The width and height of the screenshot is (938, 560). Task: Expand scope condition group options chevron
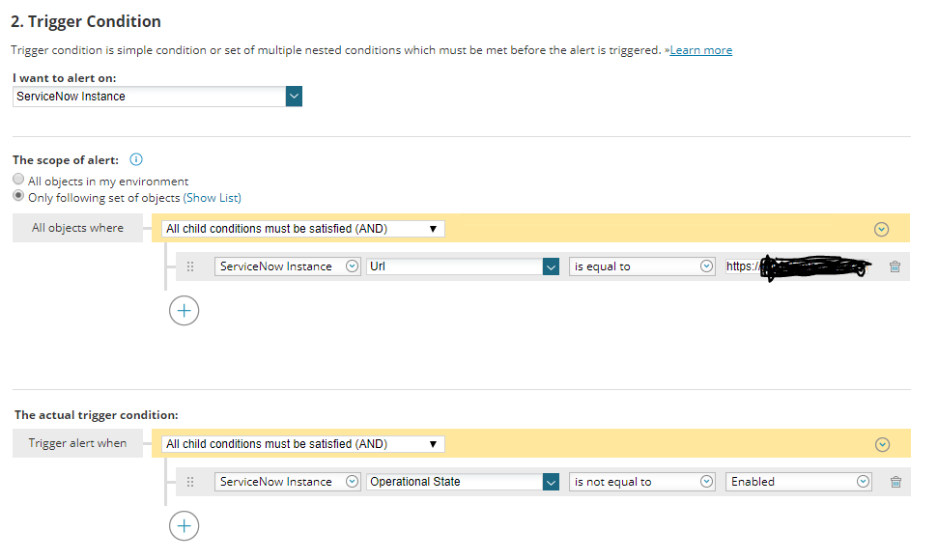[x=881, y=230]
